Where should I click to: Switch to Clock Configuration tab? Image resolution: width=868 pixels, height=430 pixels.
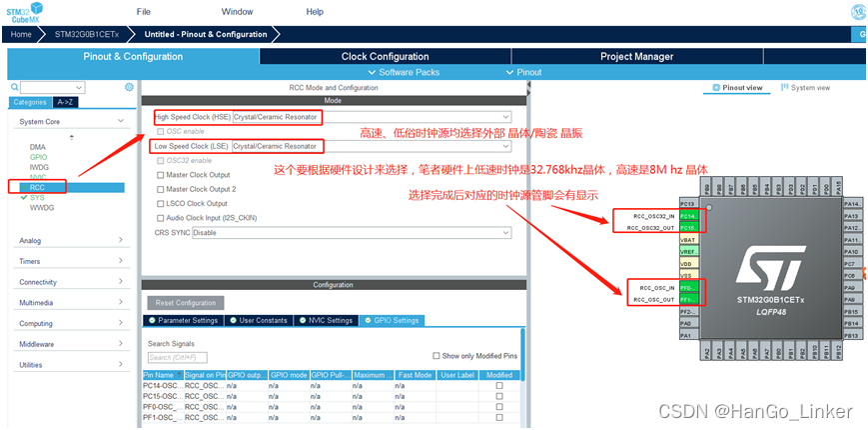[x=385, y=57]
